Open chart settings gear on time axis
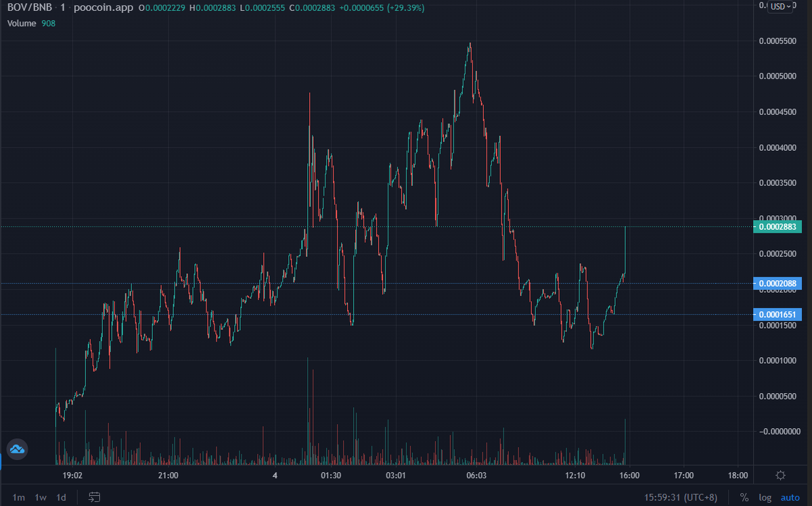The image size is (812, 506). [780, 476]
